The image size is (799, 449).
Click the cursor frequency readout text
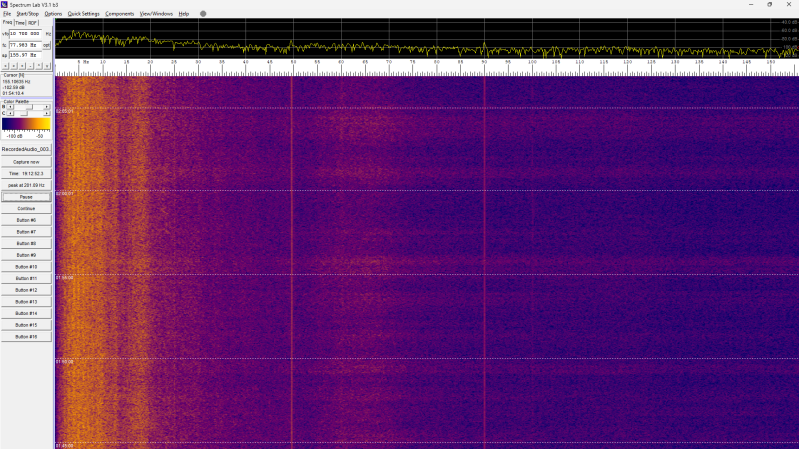16,82
